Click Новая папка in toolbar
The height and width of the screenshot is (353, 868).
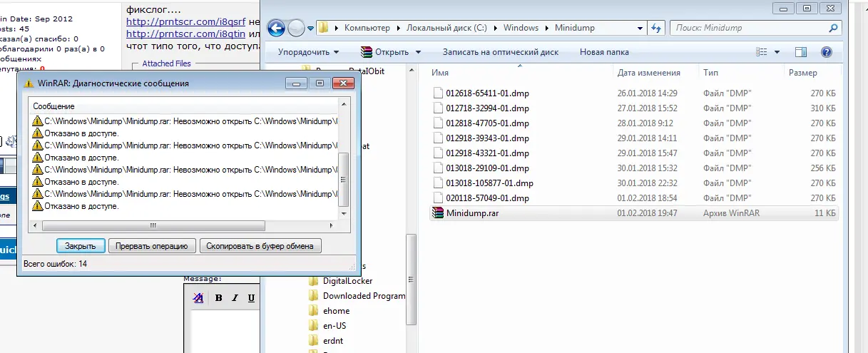coord(604,52)
